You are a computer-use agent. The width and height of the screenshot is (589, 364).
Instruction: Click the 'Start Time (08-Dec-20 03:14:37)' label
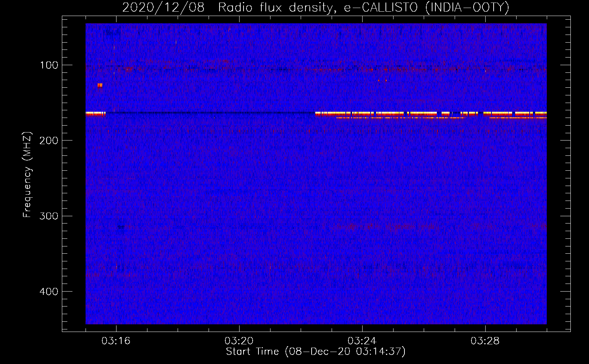tap(316, 352)
